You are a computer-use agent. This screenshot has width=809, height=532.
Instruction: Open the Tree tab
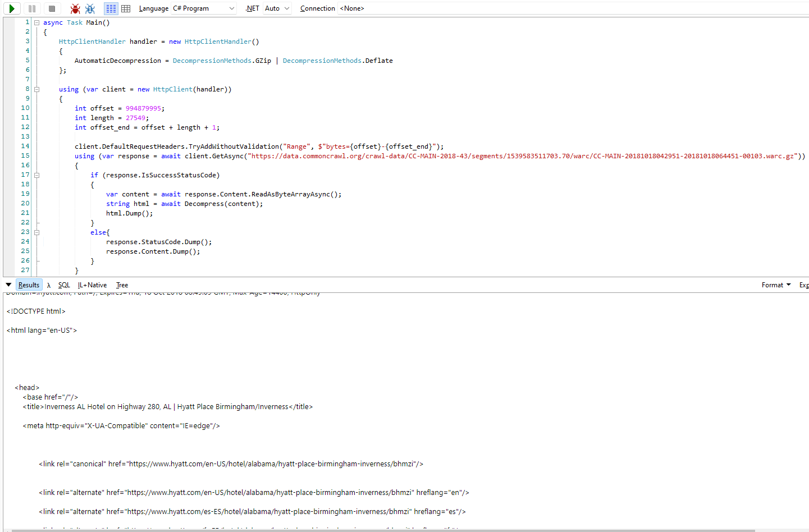tap(122, 285)
